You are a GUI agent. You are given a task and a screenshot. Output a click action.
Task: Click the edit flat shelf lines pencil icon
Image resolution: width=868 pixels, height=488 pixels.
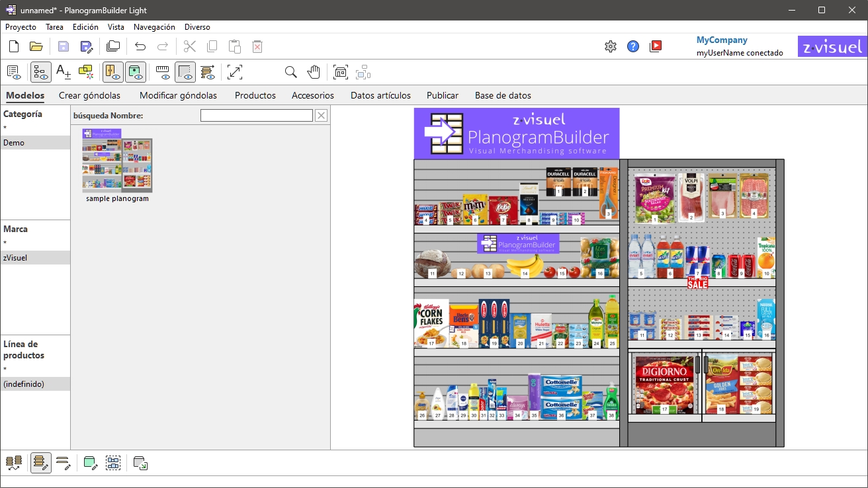click(x=64, y=463)
